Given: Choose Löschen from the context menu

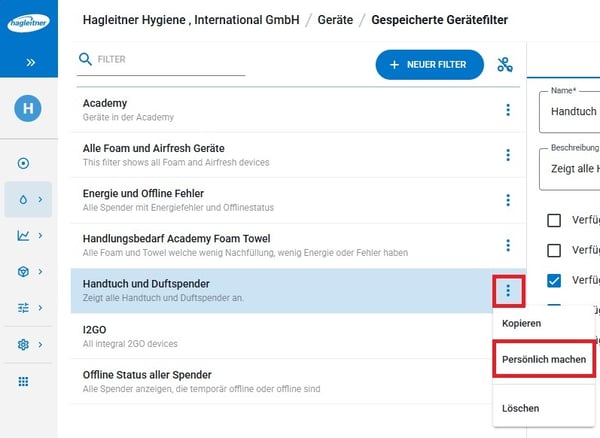Looking at the screenshot, I should 520,409.
